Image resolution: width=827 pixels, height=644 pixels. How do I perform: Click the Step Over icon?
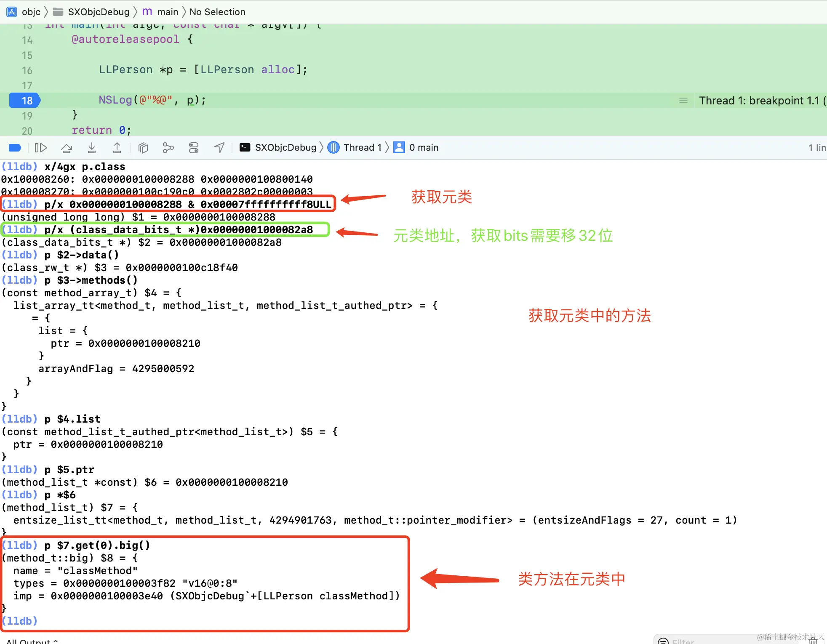(x=67, y=148)
